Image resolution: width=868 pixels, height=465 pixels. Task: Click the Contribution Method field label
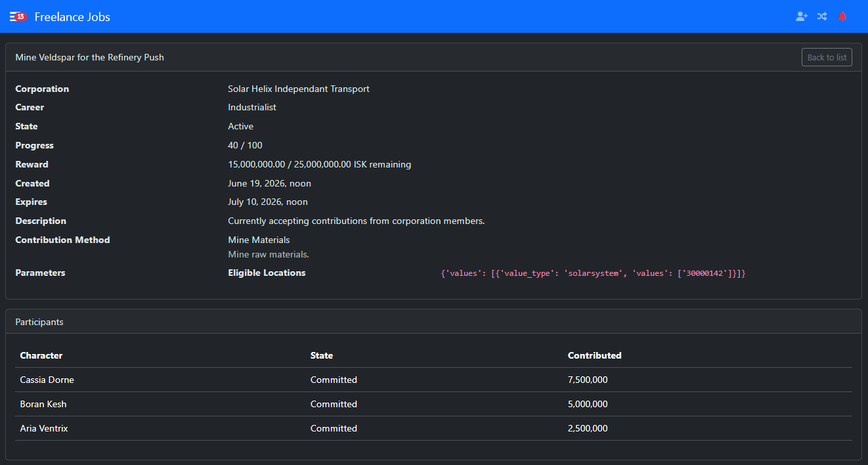coord(62,240)
